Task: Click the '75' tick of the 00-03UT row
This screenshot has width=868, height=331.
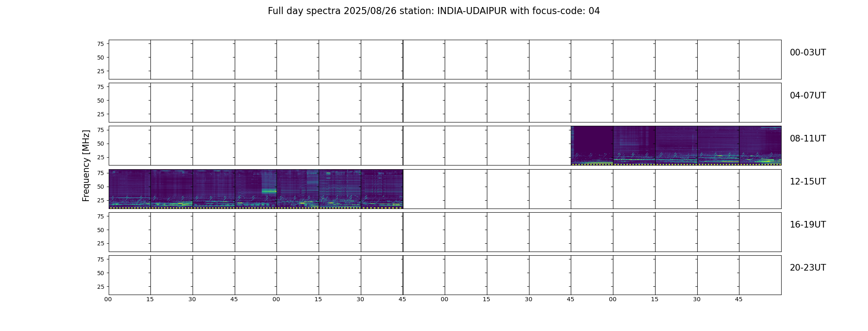Action: click(100, 44)
